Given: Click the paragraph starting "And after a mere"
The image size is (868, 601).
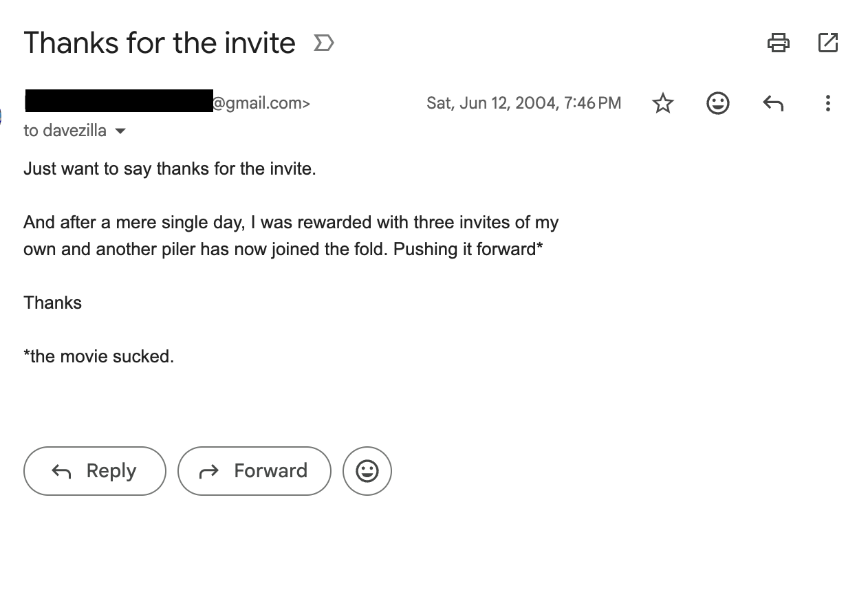Looking at the screenshot, I should coord(290,235).
